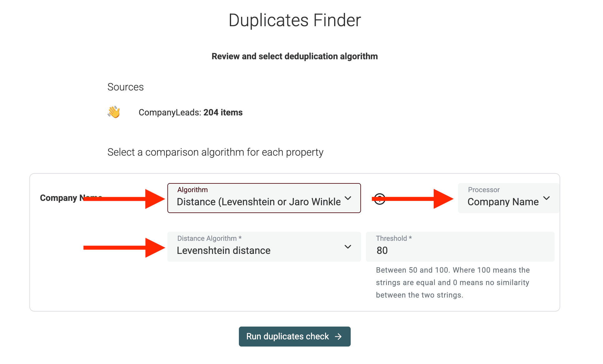Click the deduplication algorithm instruction text
The image size is (603, 364).
pos(294,56)
